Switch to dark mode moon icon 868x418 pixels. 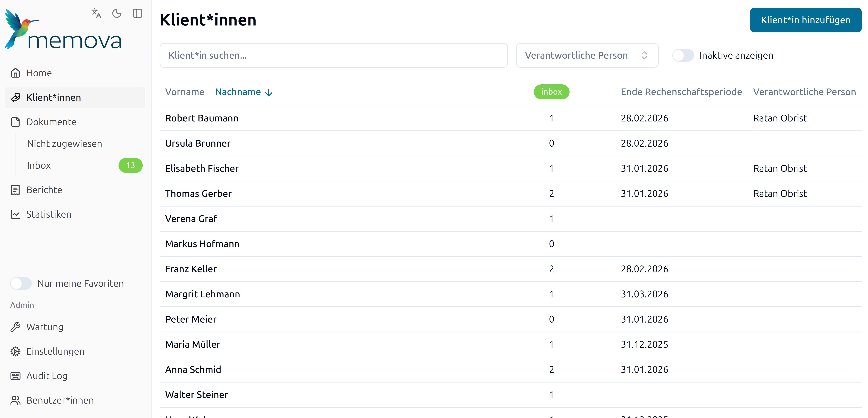coord(117,13)
